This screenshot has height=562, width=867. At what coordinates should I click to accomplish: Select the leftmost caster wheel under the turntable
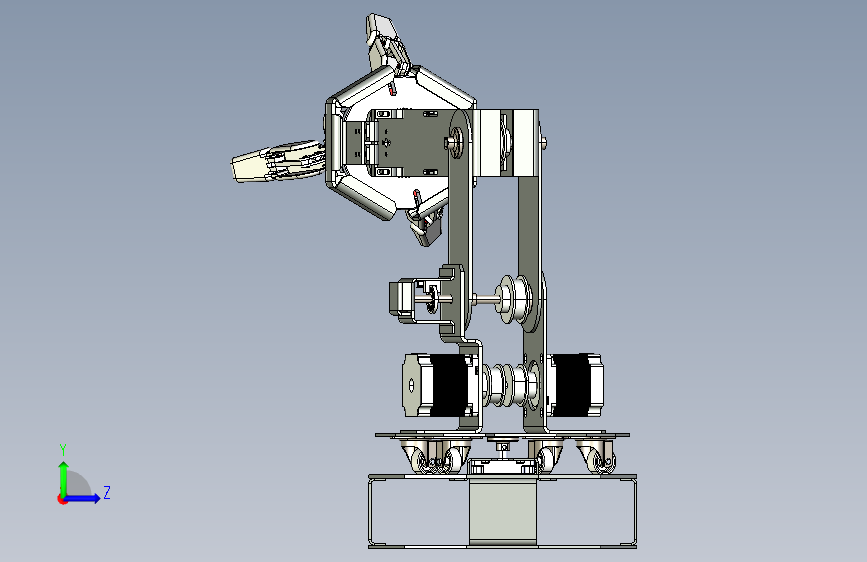419,456
